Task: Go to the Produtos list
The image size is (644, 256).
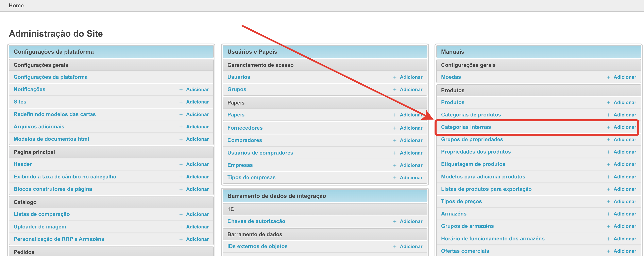Action: point(453,102)
